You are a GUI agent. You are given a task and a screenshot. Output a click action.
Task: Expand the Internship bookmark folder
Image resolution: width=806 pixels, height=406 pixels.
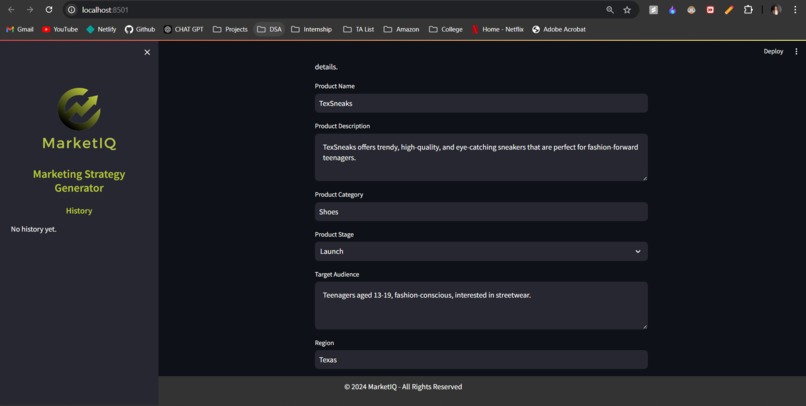pos(312,29)
